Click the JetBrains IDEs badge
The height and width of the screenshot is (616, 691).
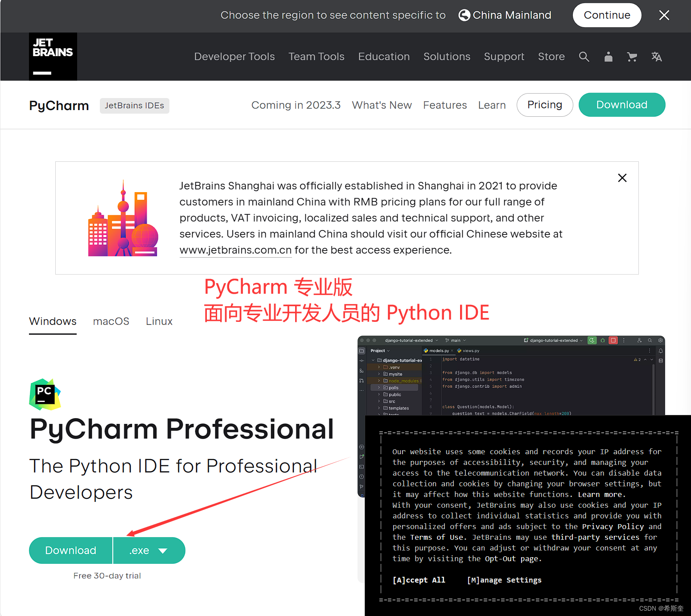[135, 106]
